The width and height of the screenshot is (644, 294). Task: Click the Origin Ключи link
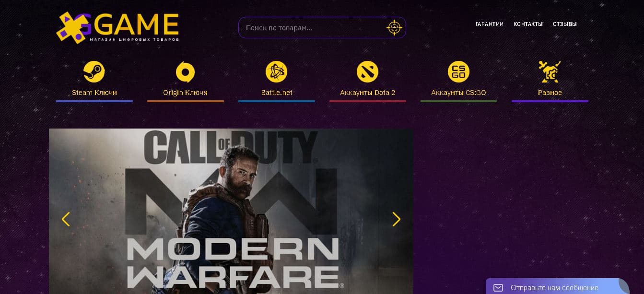[x=185, y=93]
